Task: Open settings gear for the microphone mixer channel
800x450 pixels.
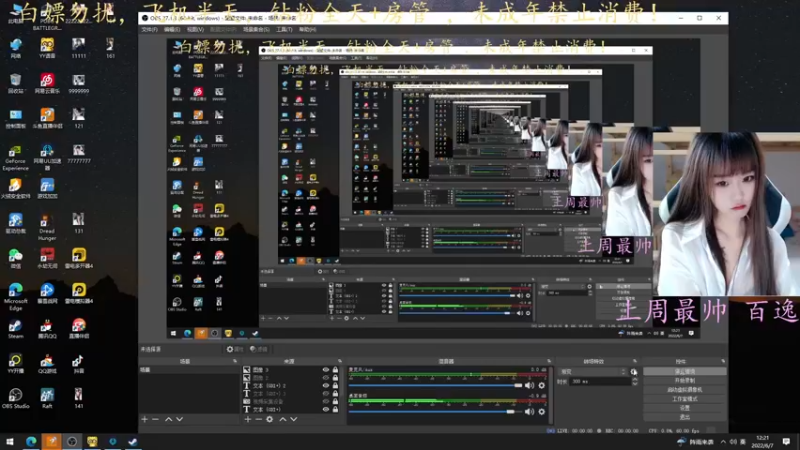Action: [x=541, y=385]
